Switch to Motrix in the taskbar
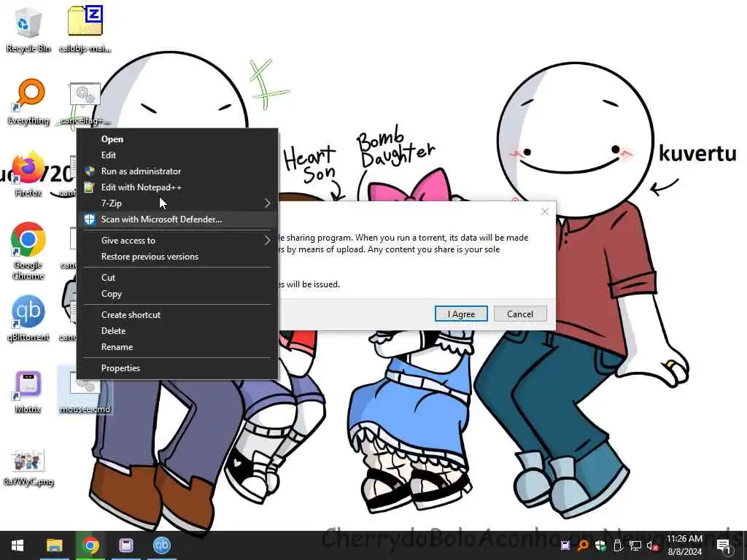The width and height of the screenshot is (747, 560). coord(126,545)
